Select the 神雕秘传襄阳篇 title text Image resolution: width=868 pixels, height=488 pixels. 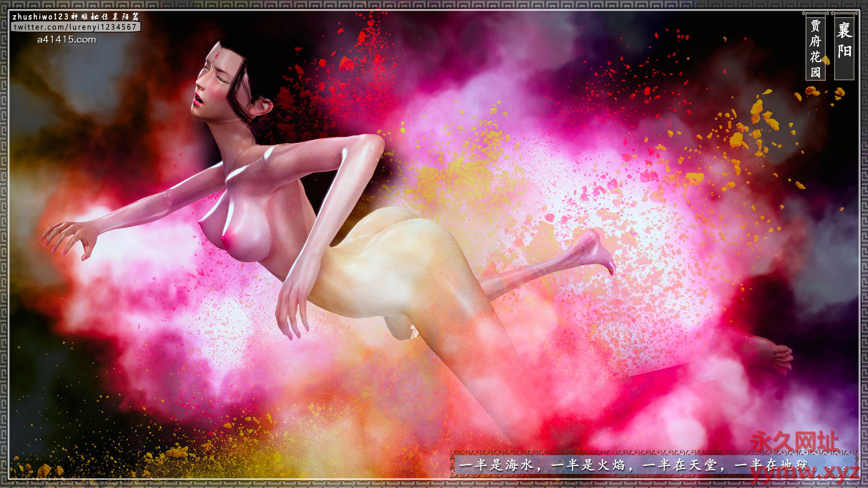click(104, 17)
